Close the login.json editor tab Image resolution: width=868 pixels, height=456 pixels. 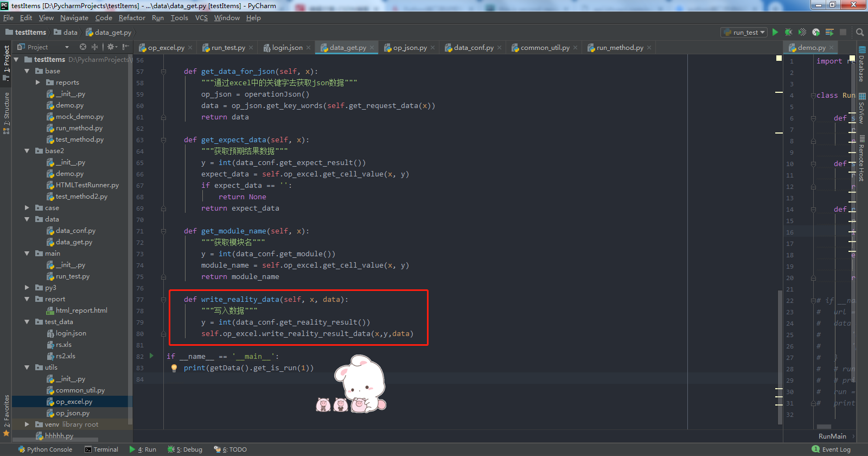click(309, 48)
